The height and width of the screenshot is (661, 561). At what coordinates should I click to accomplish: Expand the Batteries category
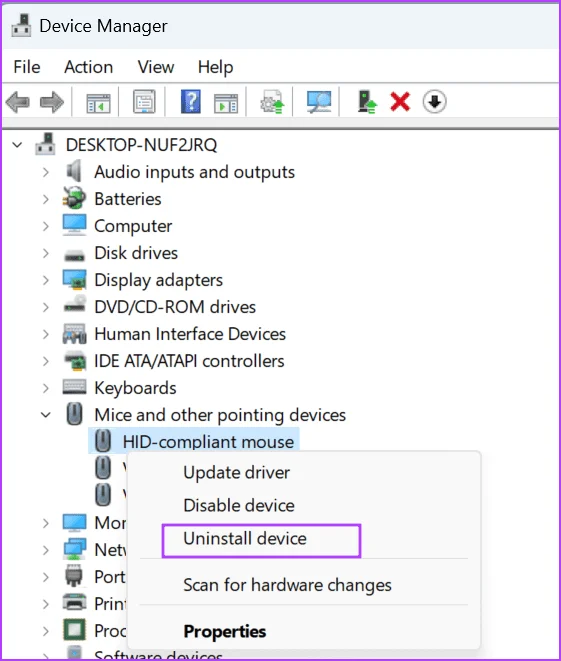(x=46, y=199)
